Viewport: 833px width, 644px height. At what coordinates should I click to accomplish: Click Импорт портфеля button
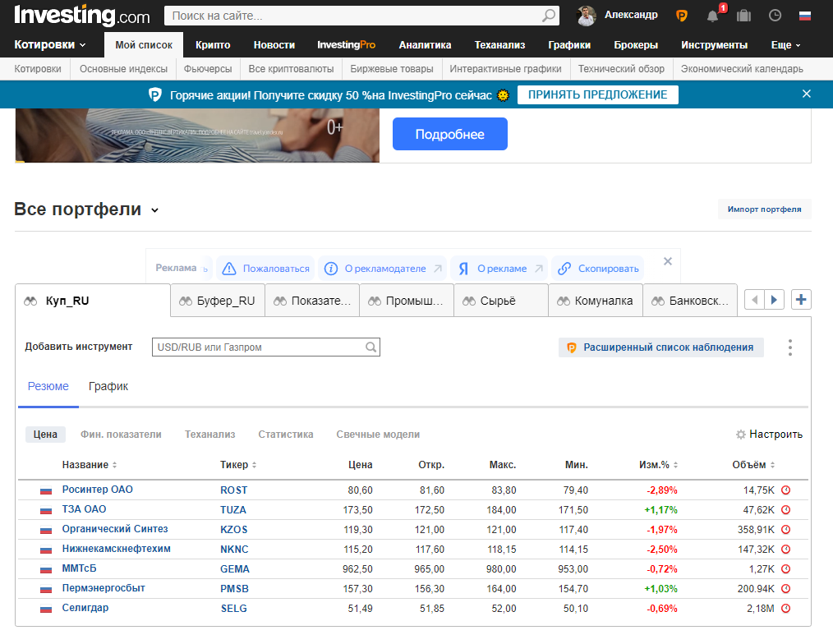765,209
